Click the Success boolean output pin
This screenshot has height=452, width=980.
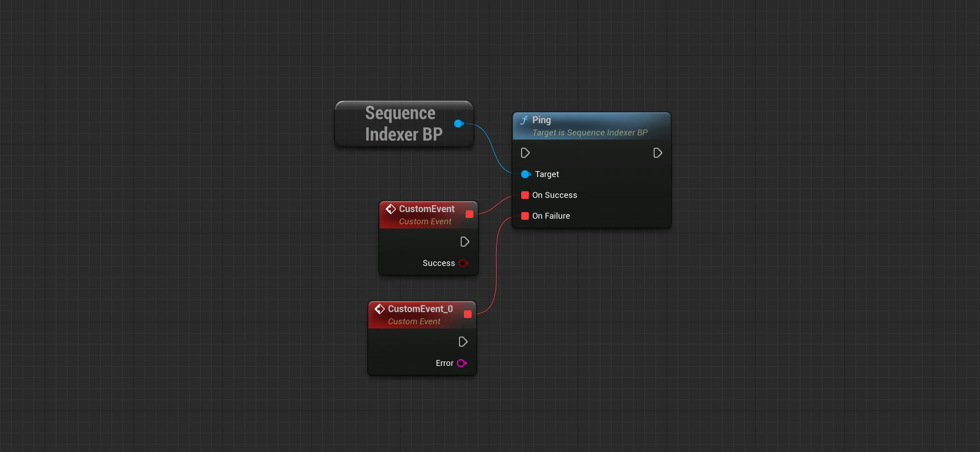pos(463,263)
